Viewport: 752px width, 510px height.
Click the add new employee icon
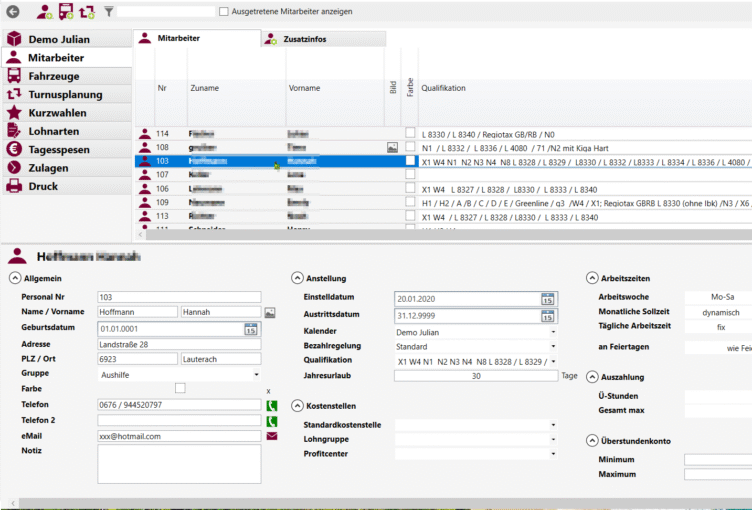click(x=45, y=12)
